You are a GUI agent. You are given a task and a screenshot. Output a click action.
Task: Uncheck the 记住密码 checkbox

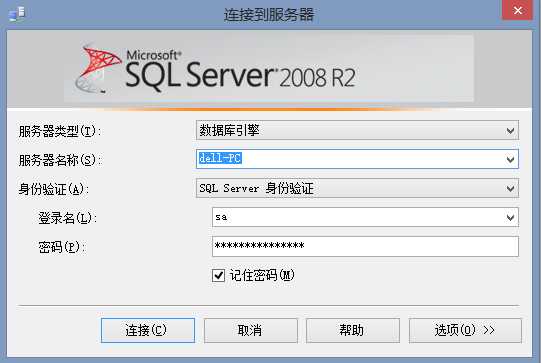(218, 275)
